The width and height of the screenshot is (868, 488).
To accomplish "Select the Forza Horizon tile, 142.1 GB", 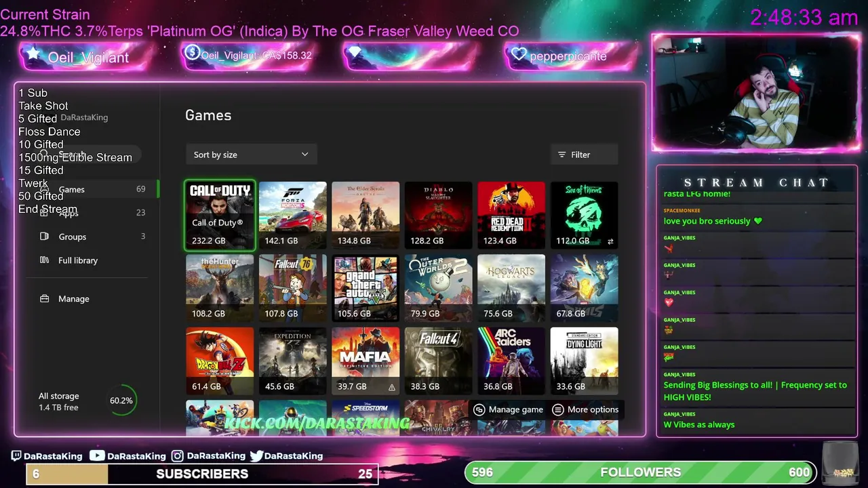I will [292, 215].
